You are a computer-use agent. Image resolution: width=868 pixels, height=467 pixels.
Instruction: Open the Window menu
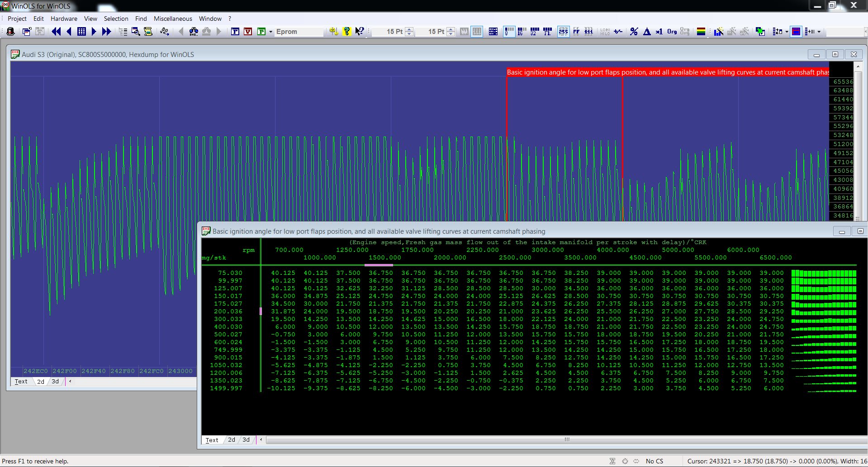[x=210, y=19]
